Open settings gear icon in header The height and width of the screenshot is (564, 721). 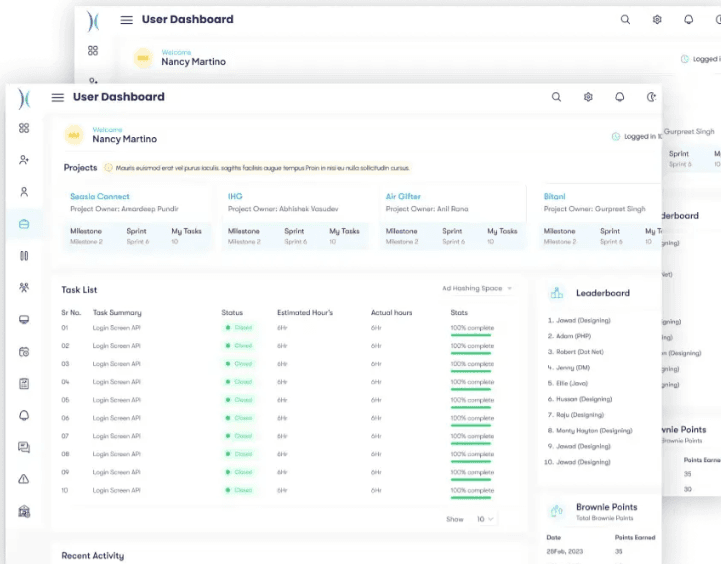(588, 97)
